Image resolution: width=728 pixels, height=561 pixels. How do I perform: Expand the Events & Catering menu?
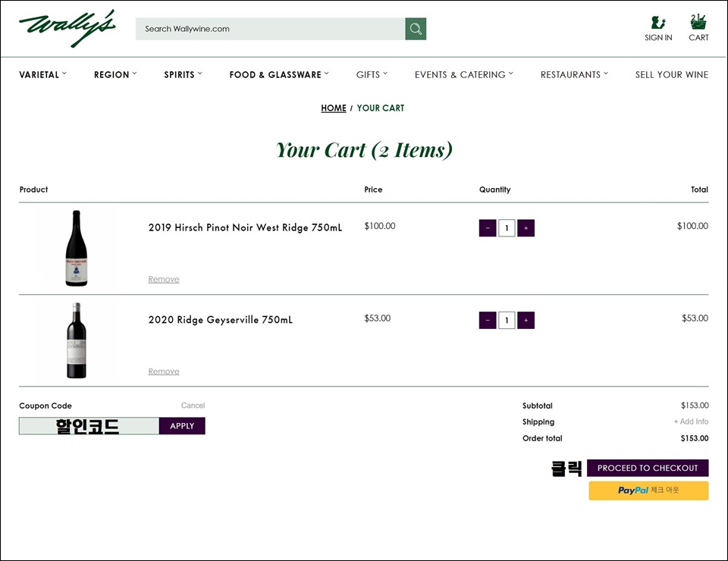pyautogui.click(x=464, y=75)
